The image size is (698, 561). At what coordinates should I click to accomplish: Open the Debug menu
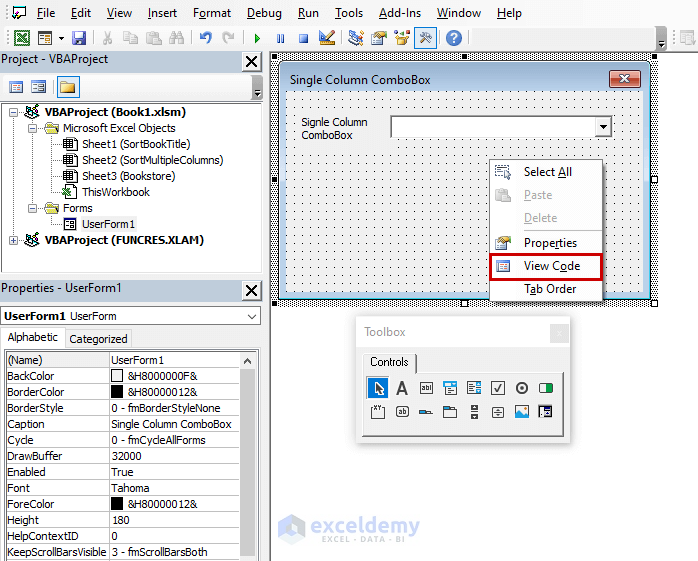click(264, 13)
